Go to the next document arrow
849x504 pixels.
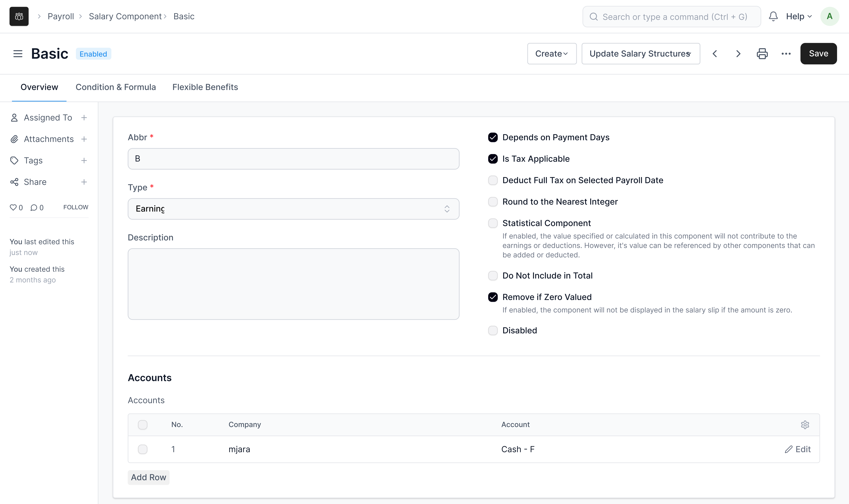tap(738, 54)
